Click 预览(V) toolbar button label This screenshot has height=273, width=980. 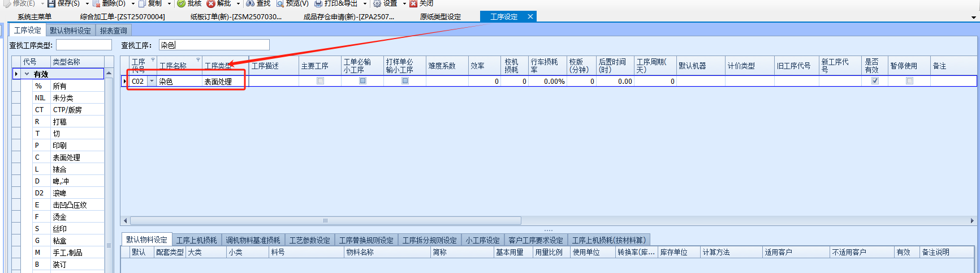[297, 3]
